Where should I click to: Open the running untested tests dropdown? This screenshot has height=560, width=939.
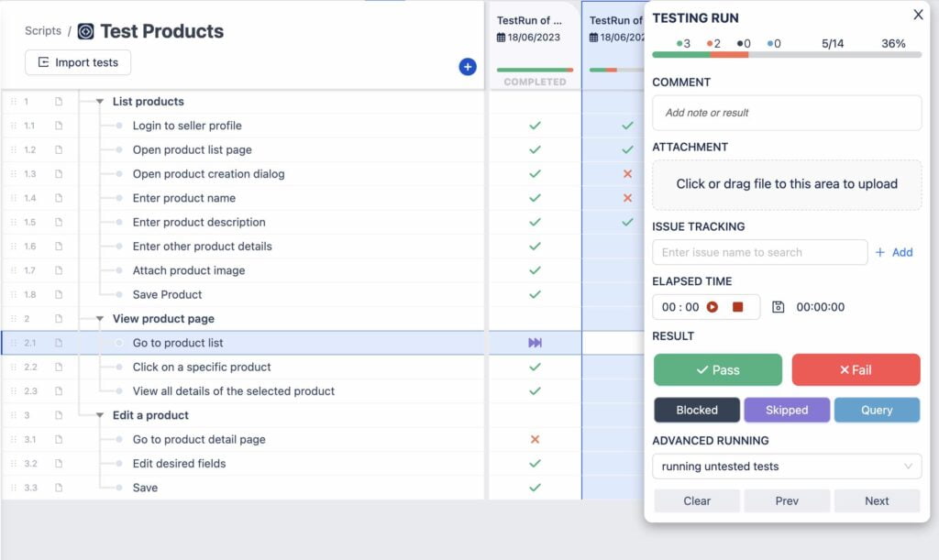click(787, 467)
